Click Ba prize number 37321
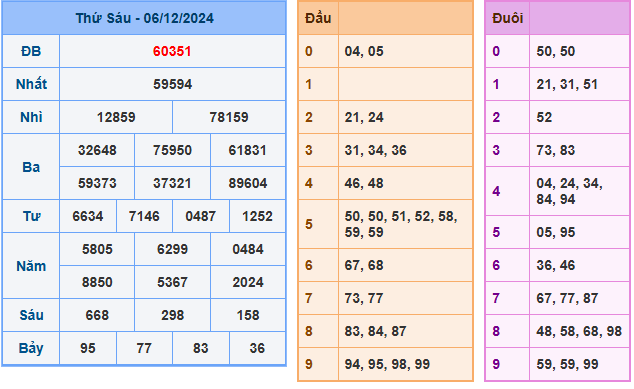The width and height of the screenshot is (634, 389). (x=172, y=183)
